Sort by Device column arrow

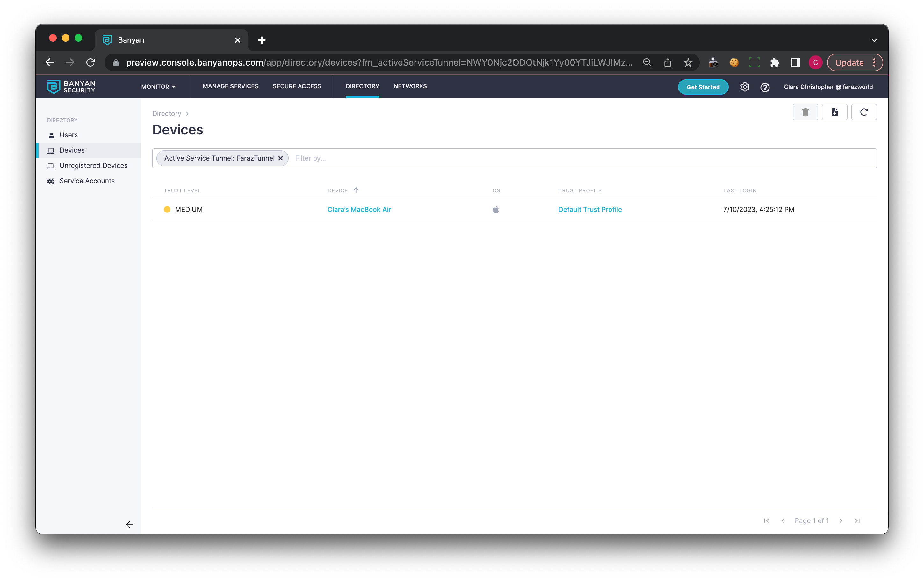pos(356,190)
